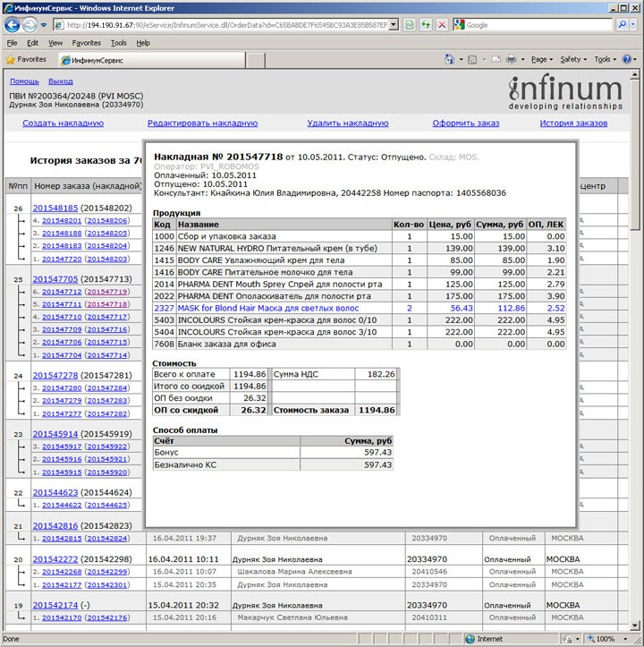Click the empty New Tab button
This screenshot has height=647, width=644.
[x=256, y=60]
